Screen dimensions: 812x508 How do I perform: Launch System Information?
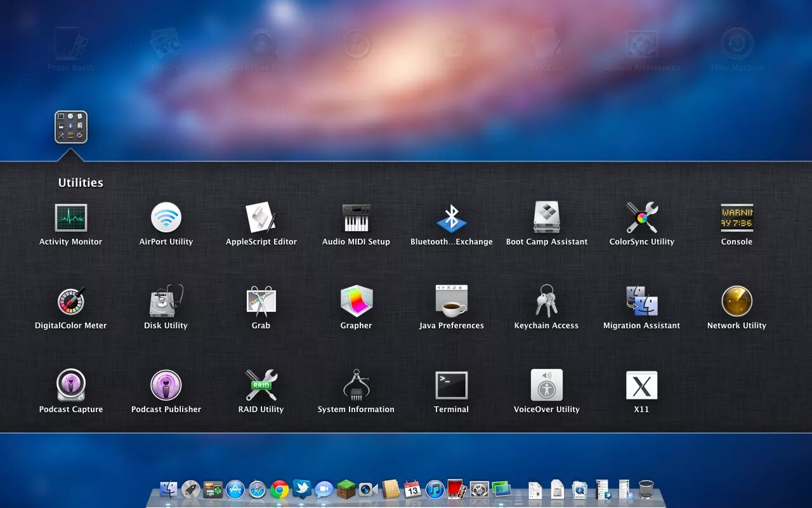(x=356, y=385)
